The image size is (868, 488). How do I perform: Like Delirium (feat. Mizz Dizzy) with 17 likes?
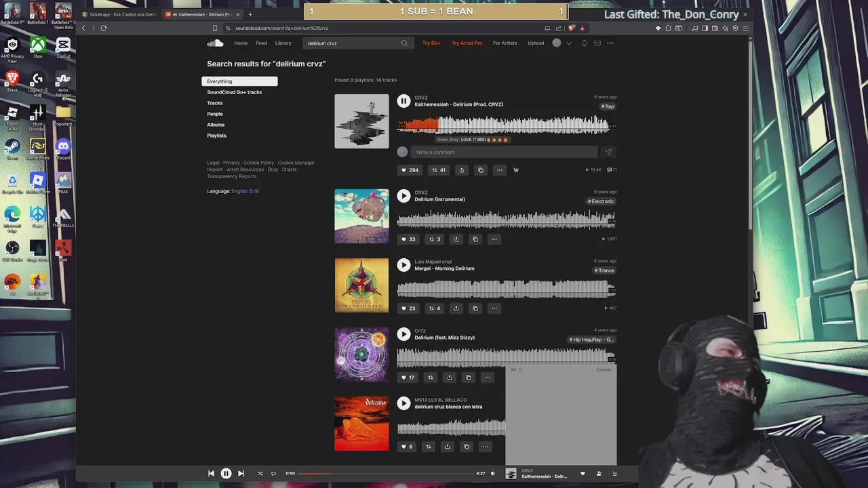click(x=408, y=378)
